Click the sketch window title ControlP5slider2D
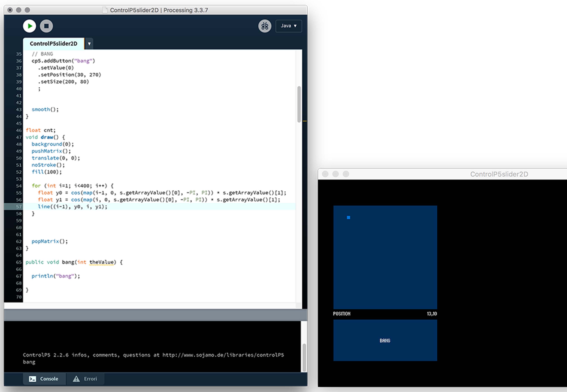Viewport: 567px width, 392px height. pyautogui.click(x=499, y=174)
